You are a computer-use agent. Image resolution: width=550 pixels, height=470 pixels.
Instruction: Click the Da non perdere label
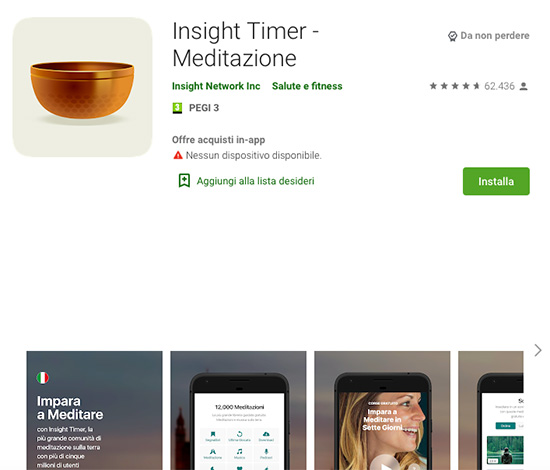point(495,36)
